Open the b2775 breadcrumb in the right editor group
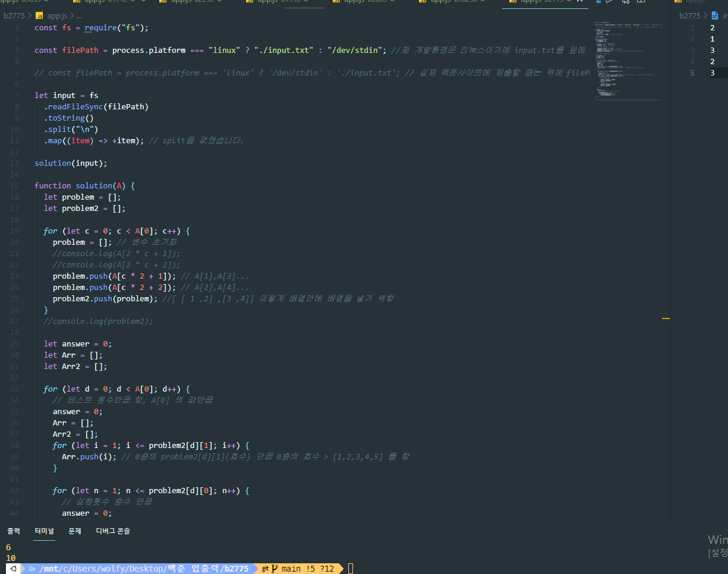This screenshot has width=728, height=574. point(689,15)
